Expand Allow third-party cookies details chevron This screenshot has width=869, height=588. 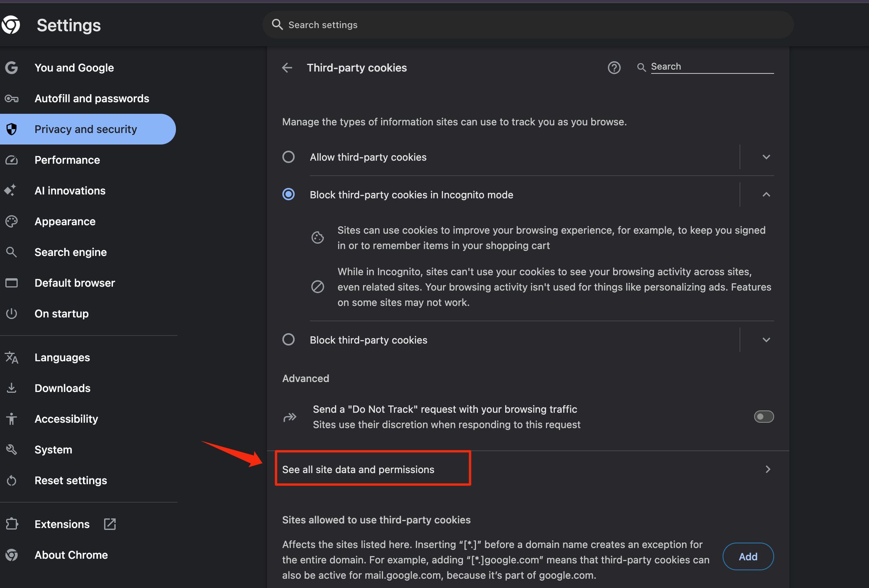click(766, 157)
